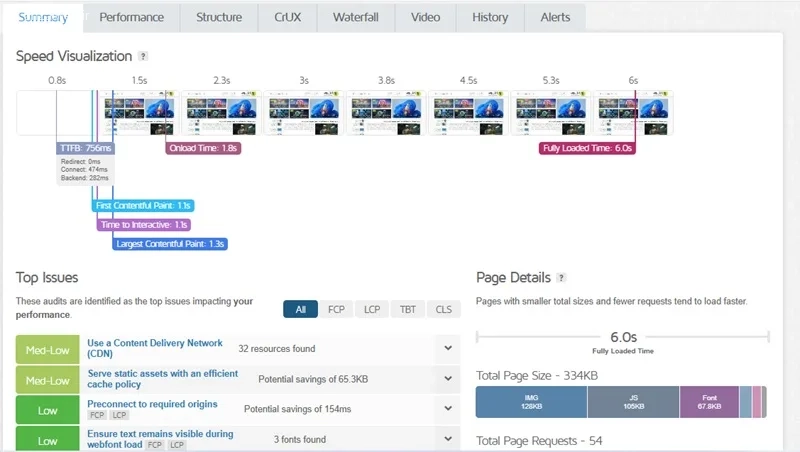
Task: Click the 3 fonts found text
Action: pos(299,439)
